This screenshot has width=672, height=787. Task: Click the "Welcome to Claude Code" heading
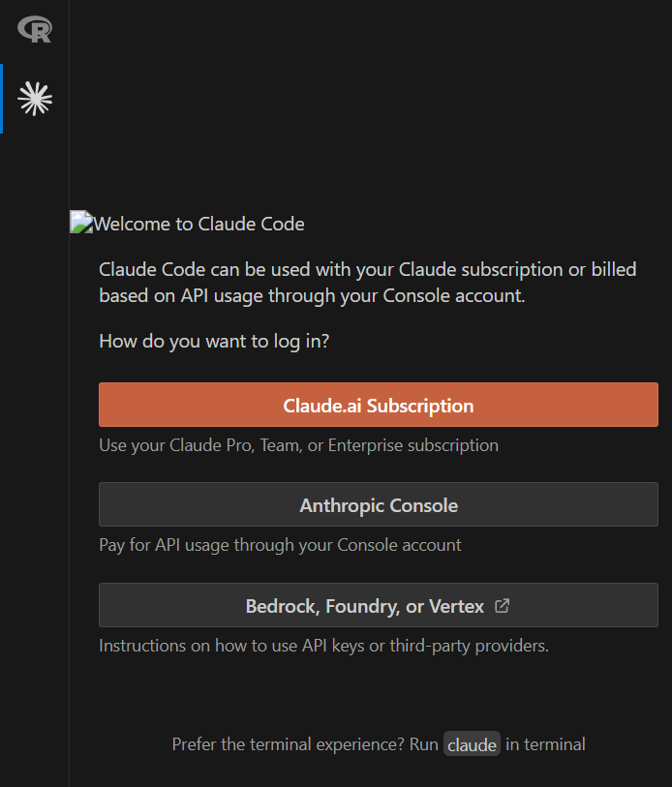coord(199,225)
